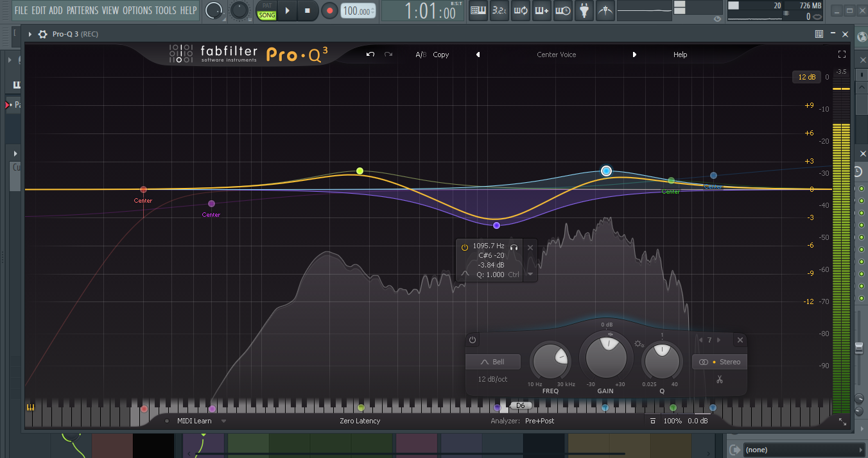
Task: Toggle yellow power button in band tooltip
Action: click(465, 246)
